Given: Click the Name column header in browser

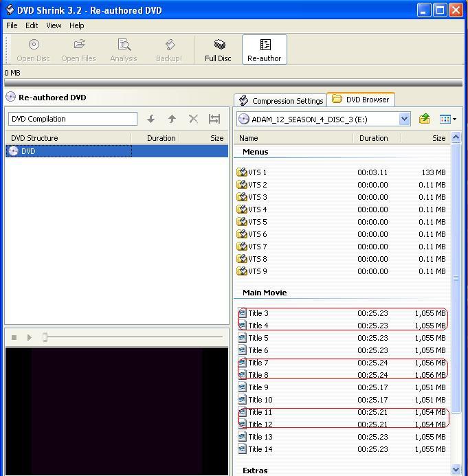Looking at the screenshot, I should (x=293, y=138).
